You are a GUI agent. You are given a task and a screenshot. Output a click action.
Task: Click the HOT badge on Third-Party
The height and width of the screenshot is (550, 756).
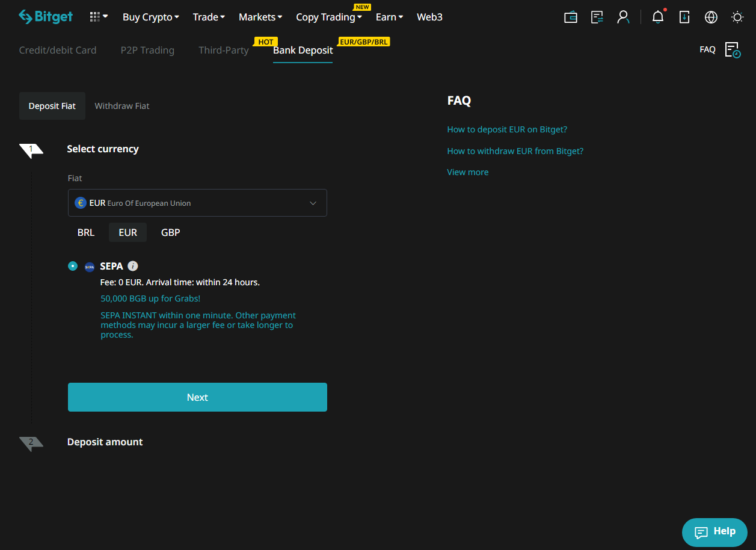coord(265,42)
